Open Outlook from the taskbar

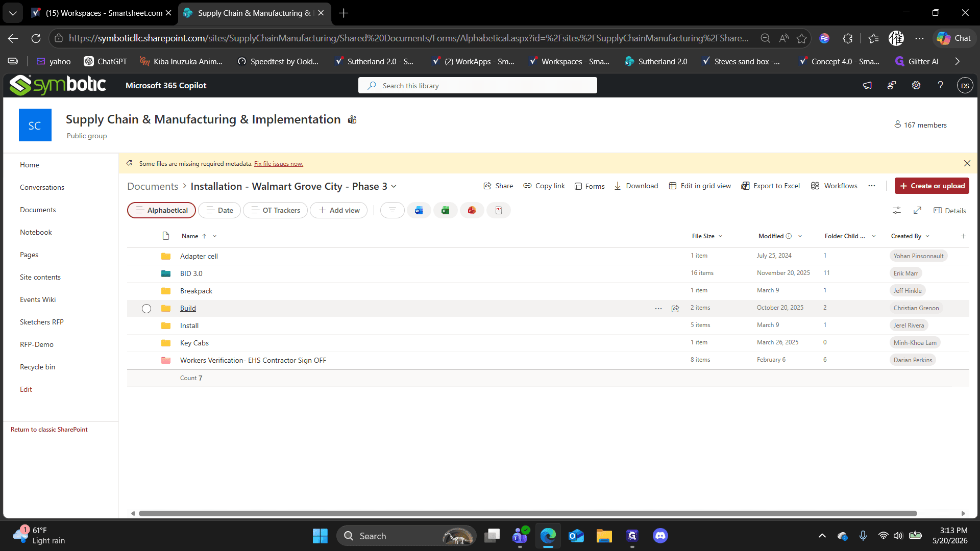(576, 536)
